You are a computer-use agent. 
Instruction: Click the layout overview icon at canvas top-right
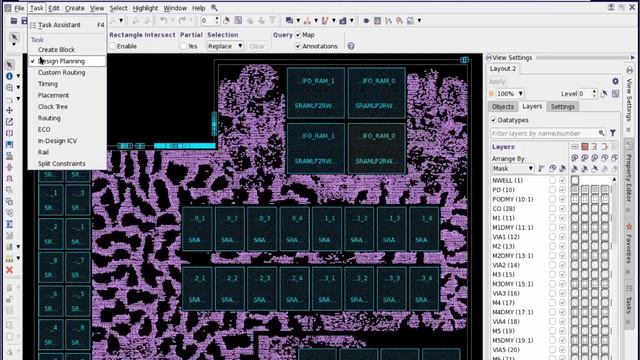point(464,60)
